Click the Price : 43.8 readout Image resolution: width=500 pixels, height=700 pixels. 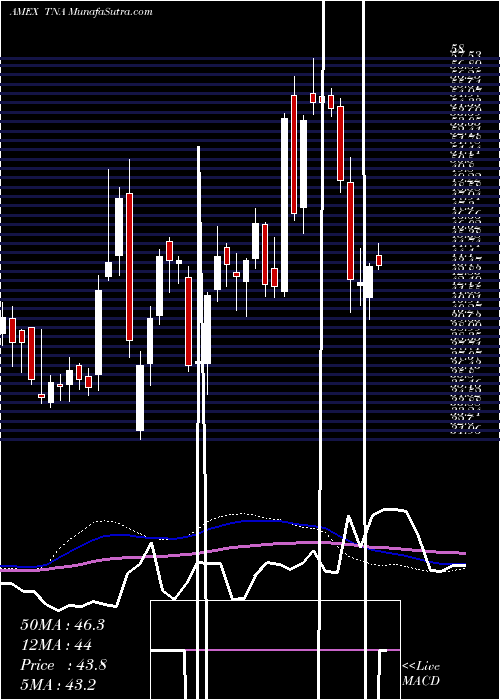tap(63, 665)
